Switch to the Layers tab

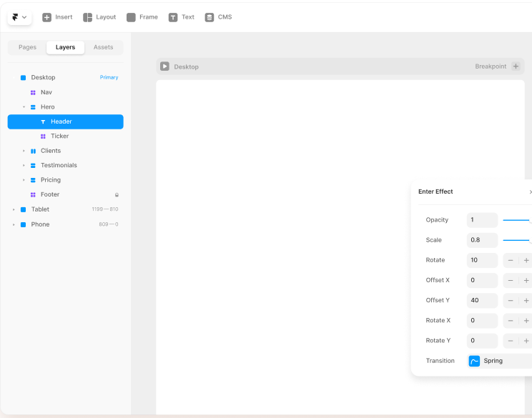pos(65,47)
